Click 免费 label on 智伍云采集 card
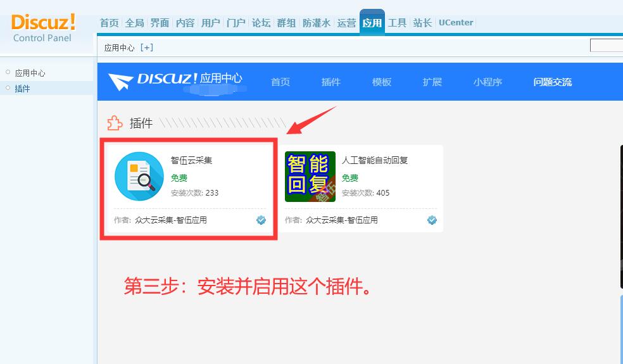The width and height of the screenshot is (623, 364). pyautogui.click(x=179, y=178)
